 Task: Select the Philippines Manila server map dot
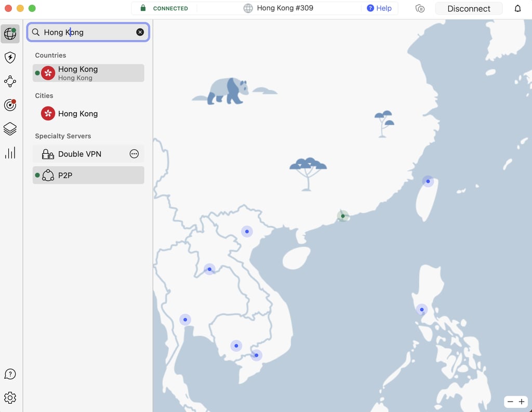pos(422,310)
